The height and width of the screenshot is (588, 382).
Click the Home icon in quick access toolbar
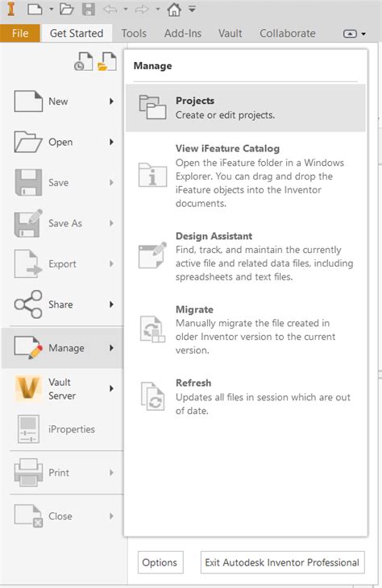point(174,10)
